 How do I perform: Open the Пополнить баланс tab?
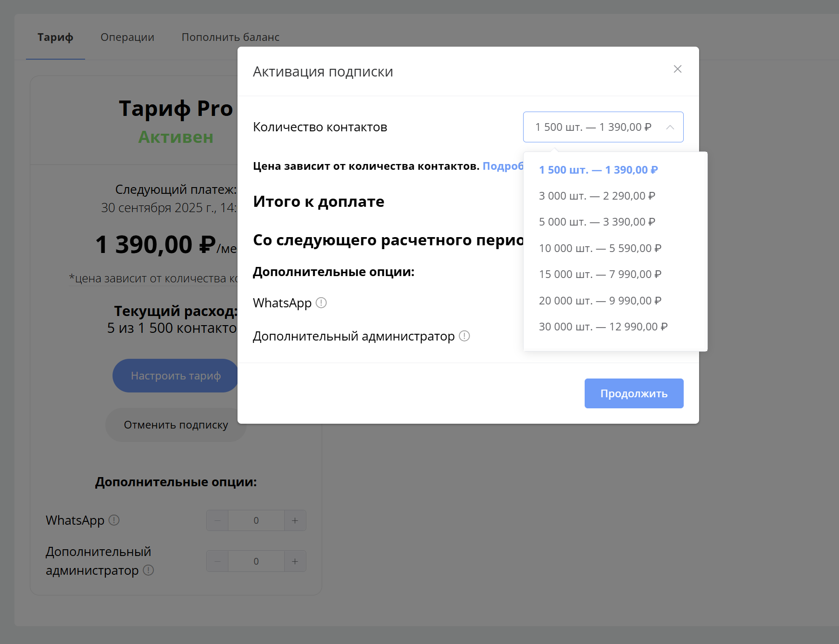(x=231, y=37)
